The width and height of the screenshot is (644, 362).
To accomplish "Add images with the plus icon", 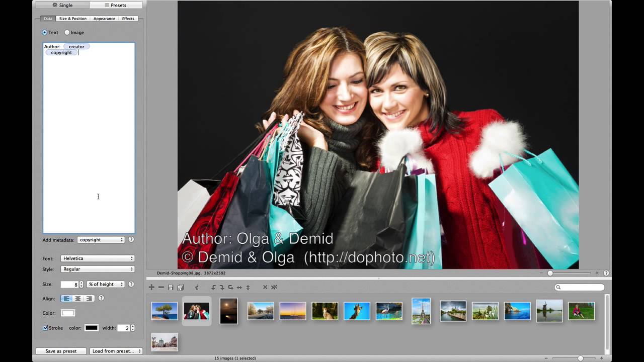I will tap(151, 287).
